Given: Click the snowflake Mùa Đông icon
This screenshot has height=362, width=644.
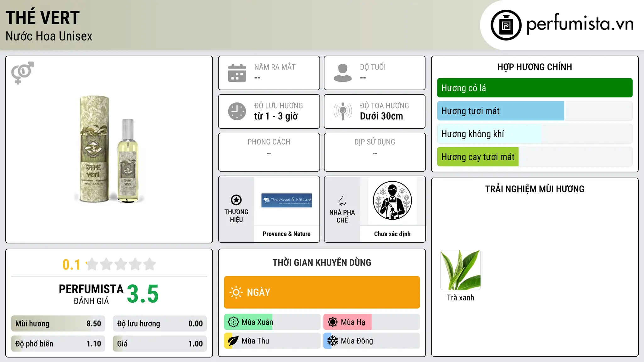Looking at the screenshot, I should pyautogui.click(x=332, y=341).
